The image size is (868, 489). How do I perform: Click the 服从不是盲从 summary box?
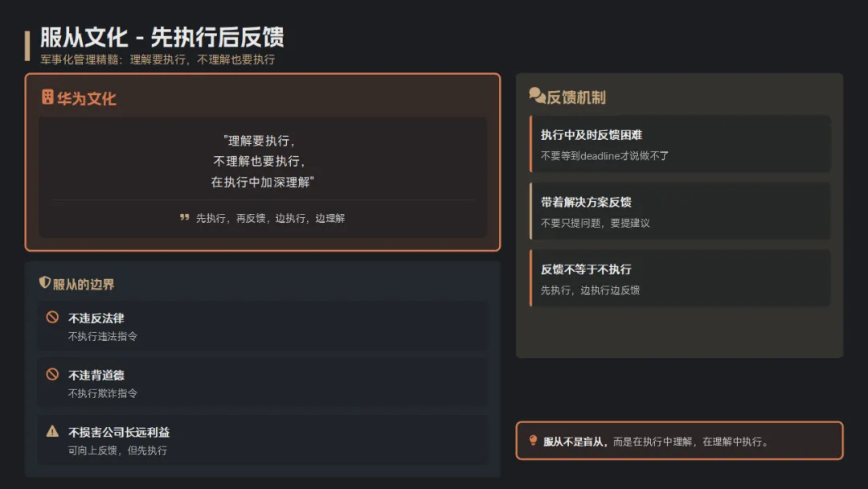679,441
